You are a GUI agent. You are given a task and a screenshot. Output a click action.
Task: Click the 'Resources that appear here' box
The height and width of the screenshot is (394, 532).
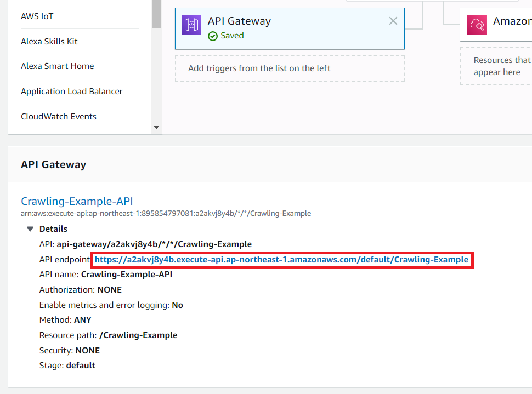click(496, 66)
